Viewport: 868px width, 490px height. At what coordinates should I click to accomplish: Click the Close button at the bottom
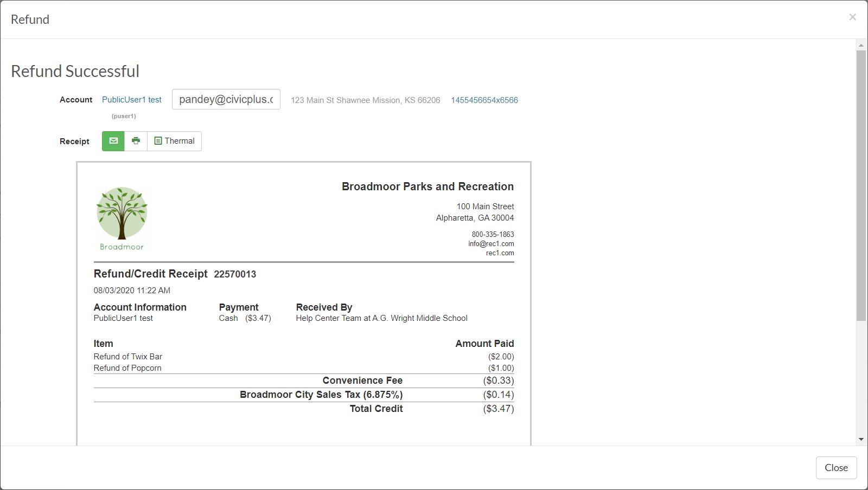click(836, 468)
